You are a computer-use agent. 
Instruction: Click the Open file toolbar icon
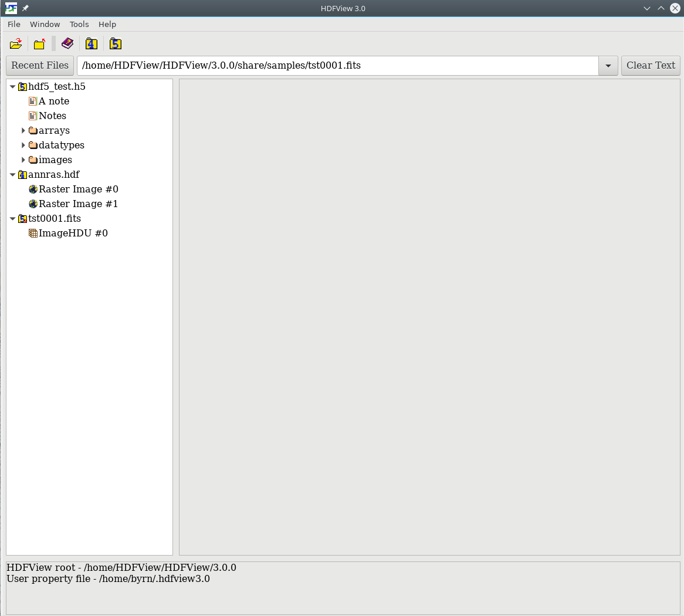pos(16,43)
